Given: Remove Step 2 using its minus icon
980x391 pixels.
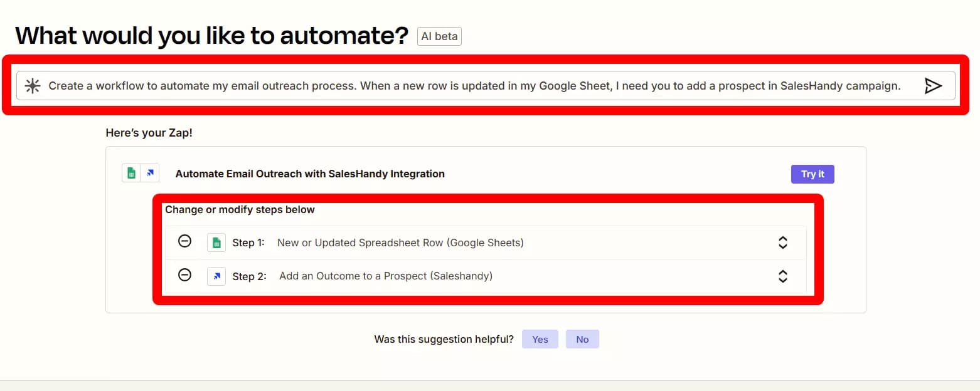Looking at the screenshot, I should (x=184, y=275).
